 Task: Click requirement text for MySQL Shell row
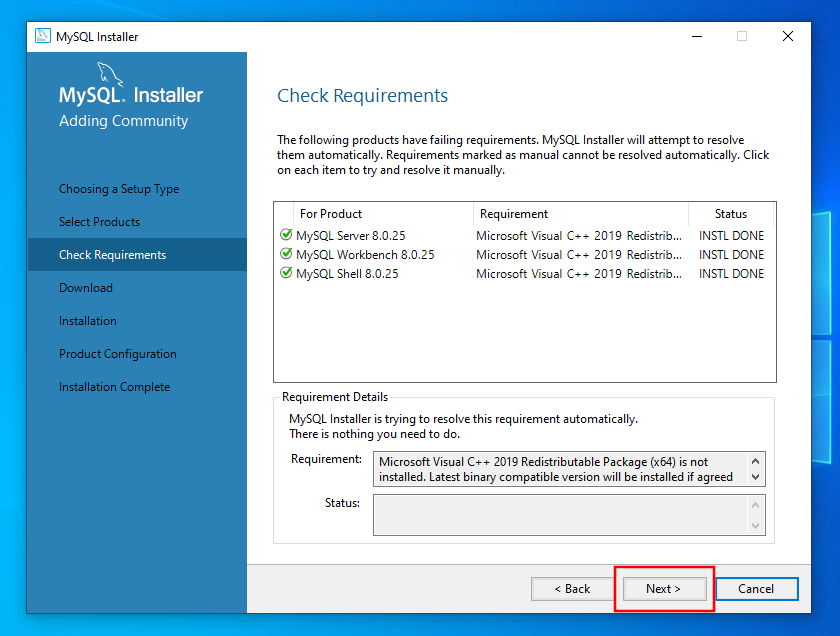tap(579, 274)
